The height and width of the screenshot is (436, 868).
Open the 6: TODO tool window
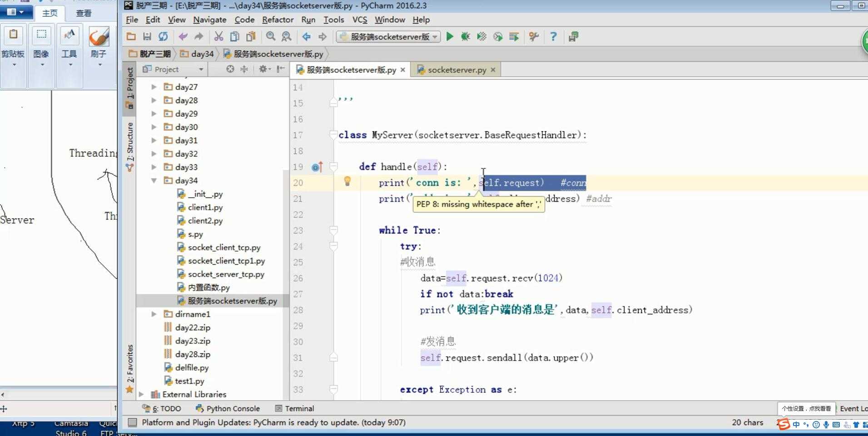pyautogui.click(x=162, y=408)
